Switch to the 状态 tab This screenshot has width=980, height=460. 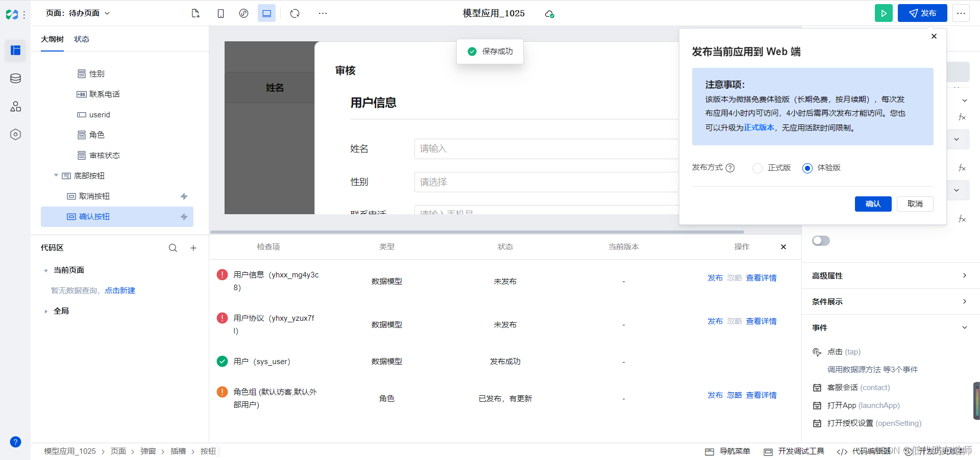[82, 39]
